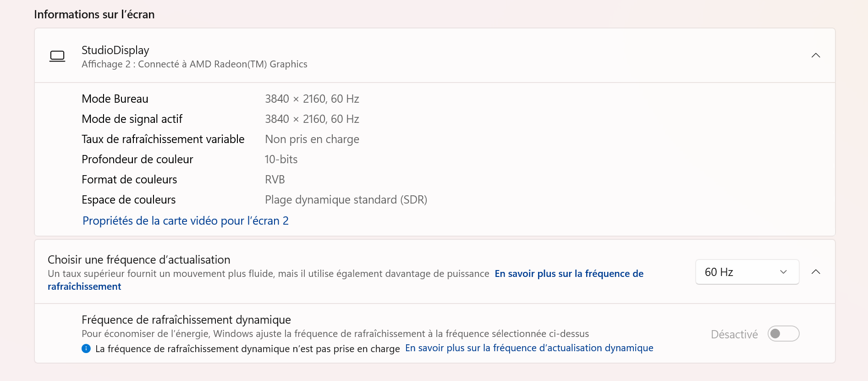Click the Informations sur l'écran title
This screenshot has width=868, height=381.
(x=94, y=14)
